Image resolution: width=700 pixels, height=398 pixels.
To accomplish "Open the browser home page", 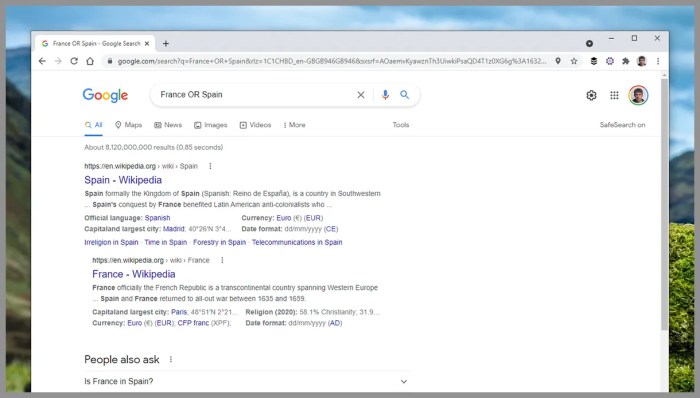I will click(x=90, y=61).
